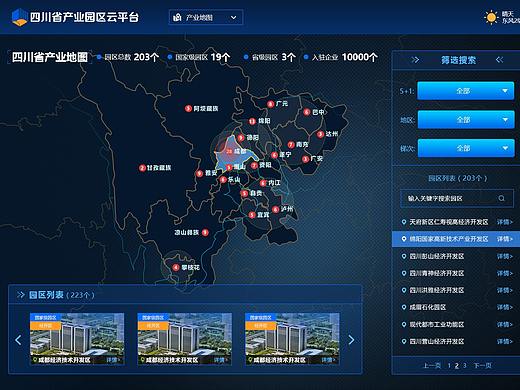Viewport: 520px width, 390px height.
Task: Select the 四川彭山经济开发区 row
Action: point(457,256)
